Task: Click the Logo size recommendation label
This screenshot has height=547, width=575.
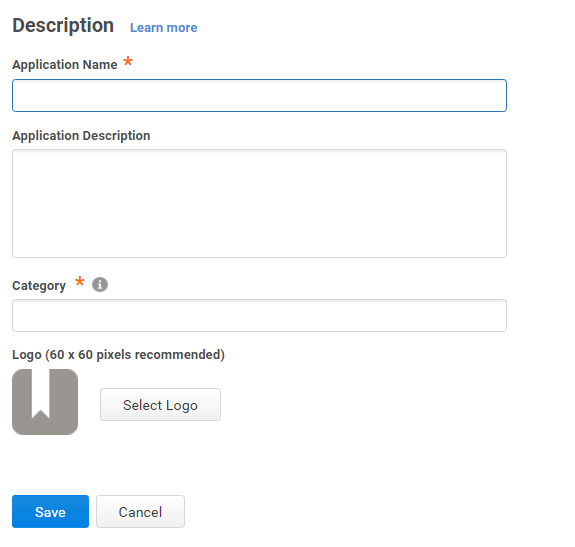Action: (118, 355)
